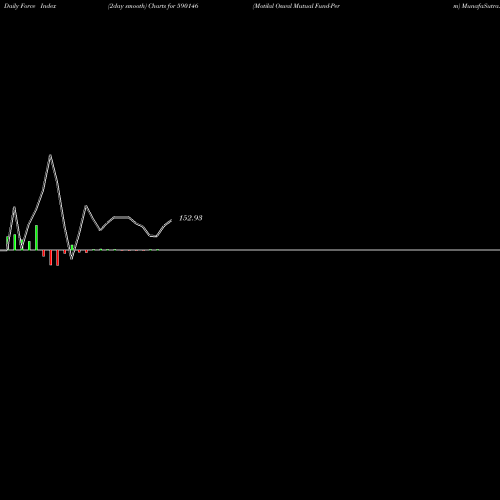The image size is (500, 500).
Task: Click the 'Daily Force Index' title text
Action: tap(30, 6)
